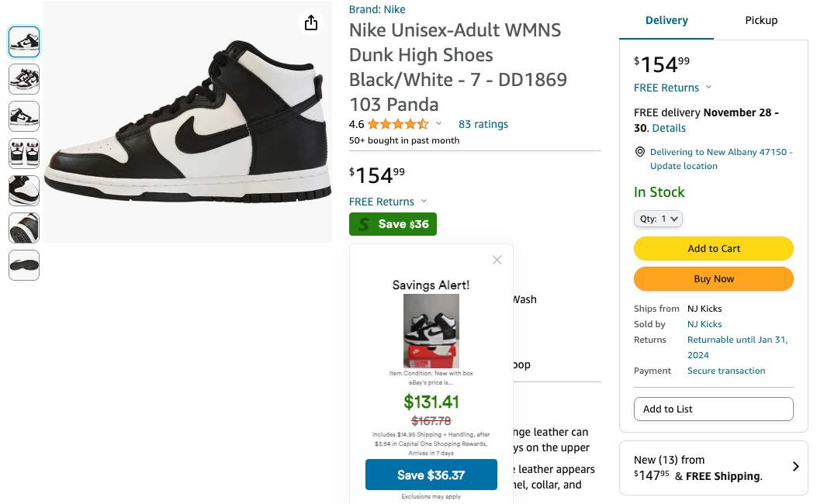Select the Delivery tab
817x504 pixels.
pyautogui.click(x=666, y=20)
